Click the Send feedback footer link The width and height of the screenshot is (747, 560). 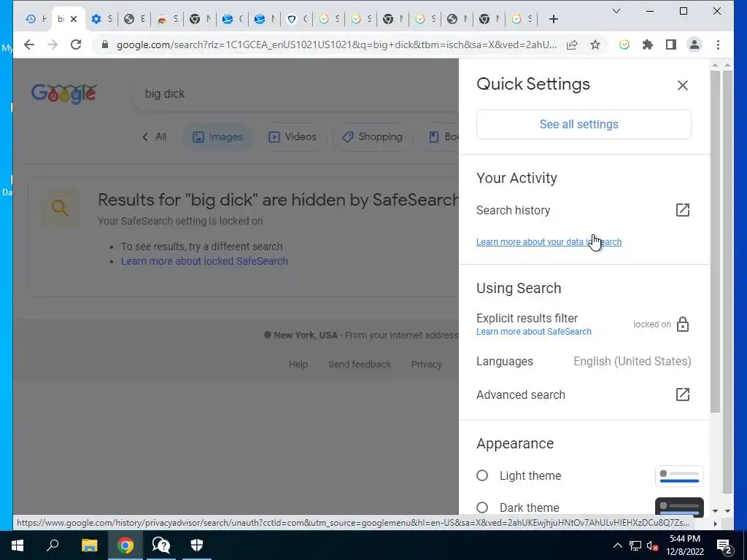[x=359, y=365]
